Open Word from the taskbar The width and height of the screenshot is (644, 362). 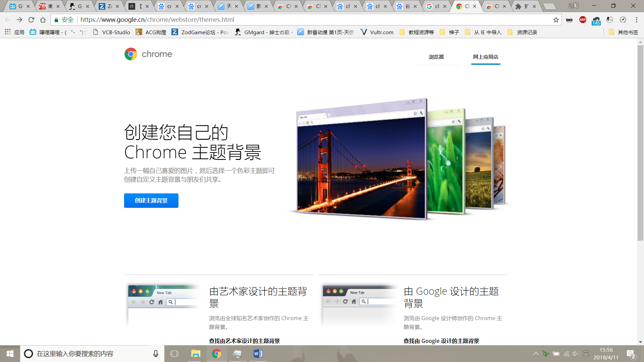coord(258,354)
